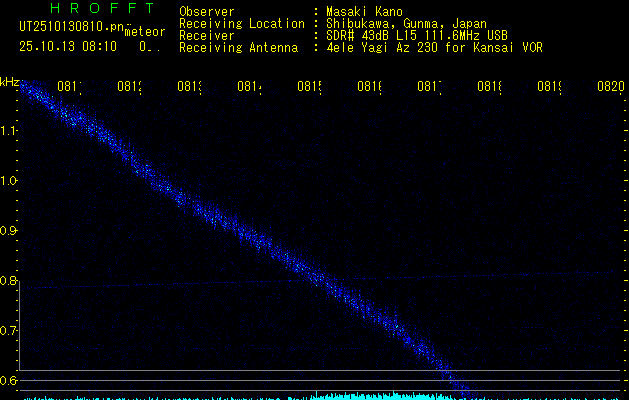Click the 0820 time marker
629x400 pixels.
(609, 87)
